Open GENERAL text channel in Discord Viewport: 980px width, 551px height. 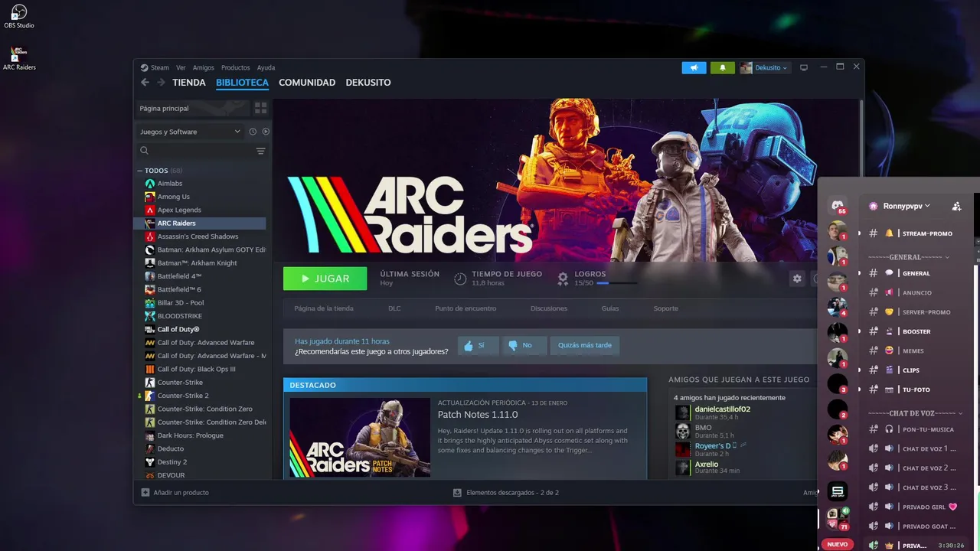pyautogui.click(x=915, y=273)
